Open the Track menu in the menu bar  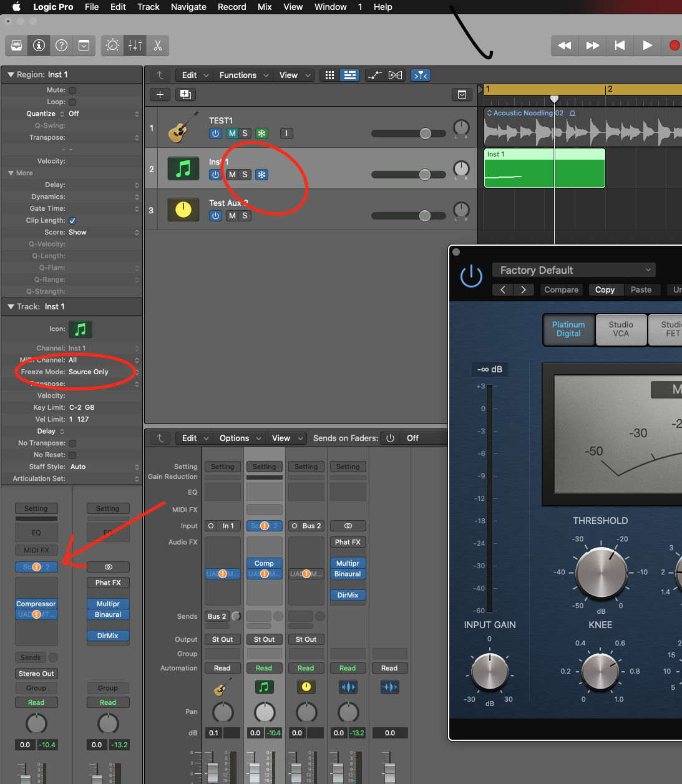coord(149,7)
